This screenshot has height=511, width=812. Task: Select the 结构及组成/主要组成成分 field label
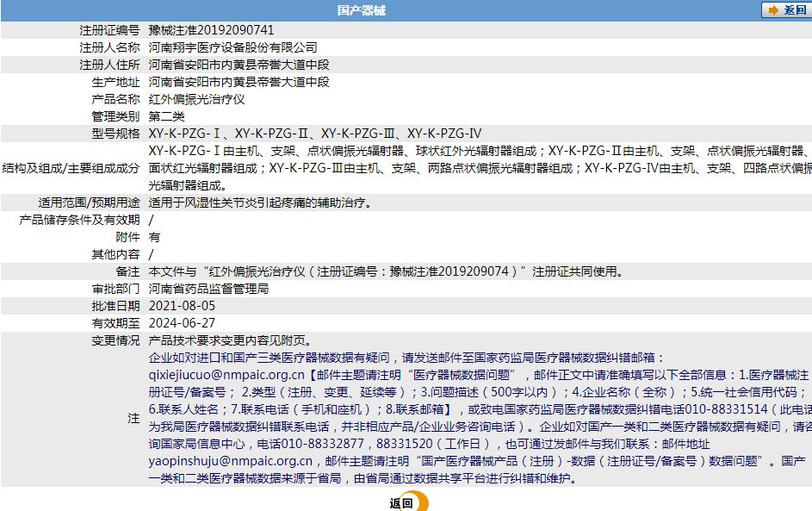[x=71, y=168]
